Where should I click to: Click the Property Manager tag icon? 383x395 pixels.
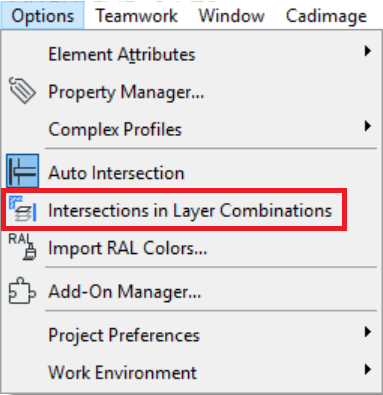[x=22, y=90]
